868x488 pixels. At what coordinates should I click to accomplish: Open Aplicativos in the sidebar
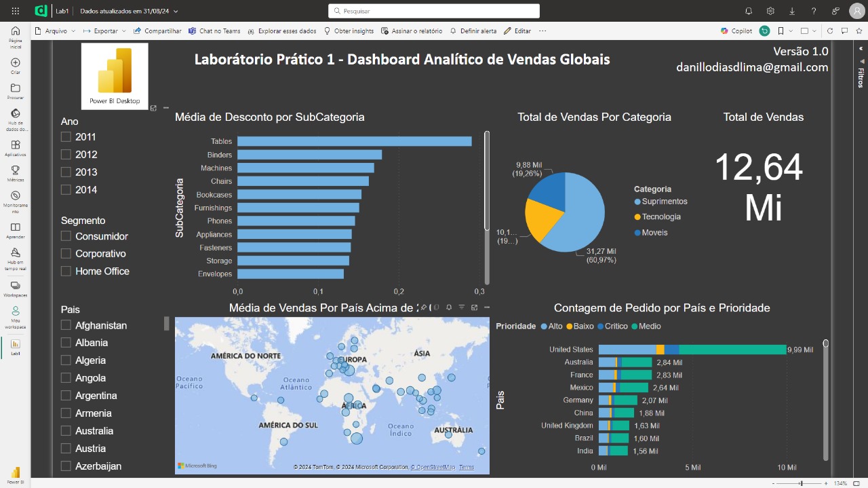(x=16, y=149)
